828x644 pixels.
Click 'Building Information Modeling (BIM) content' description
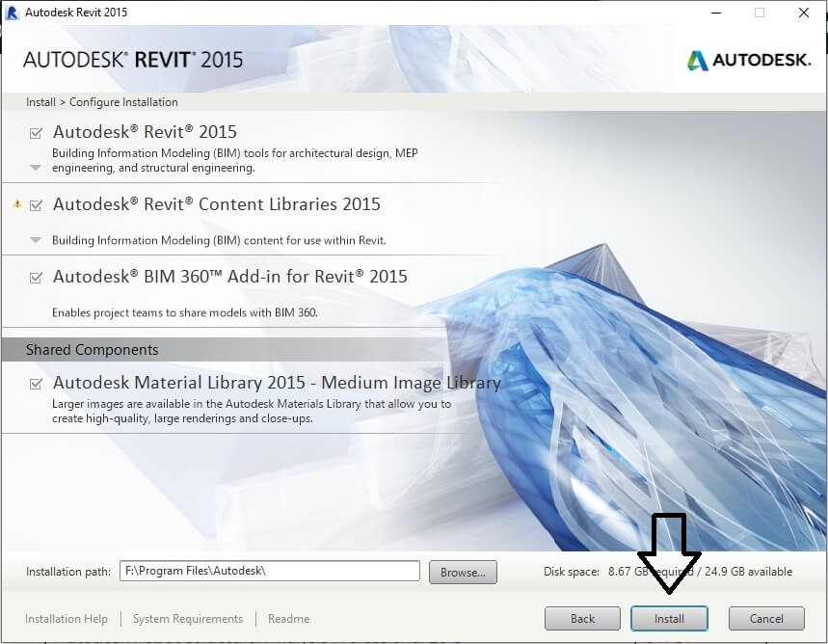click(219, 240)
